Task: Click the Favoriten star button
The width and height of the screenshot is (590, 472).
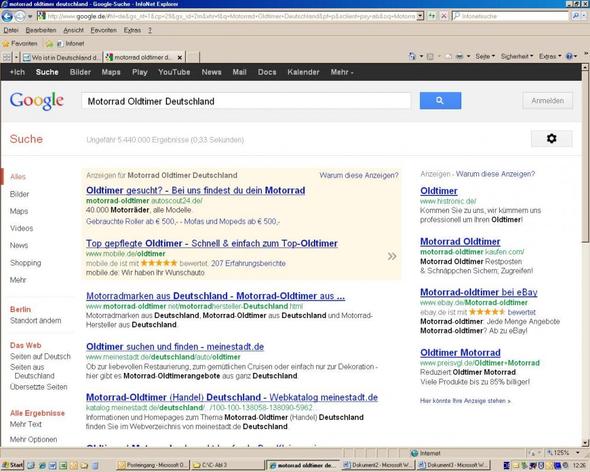Action: [20, 44]
